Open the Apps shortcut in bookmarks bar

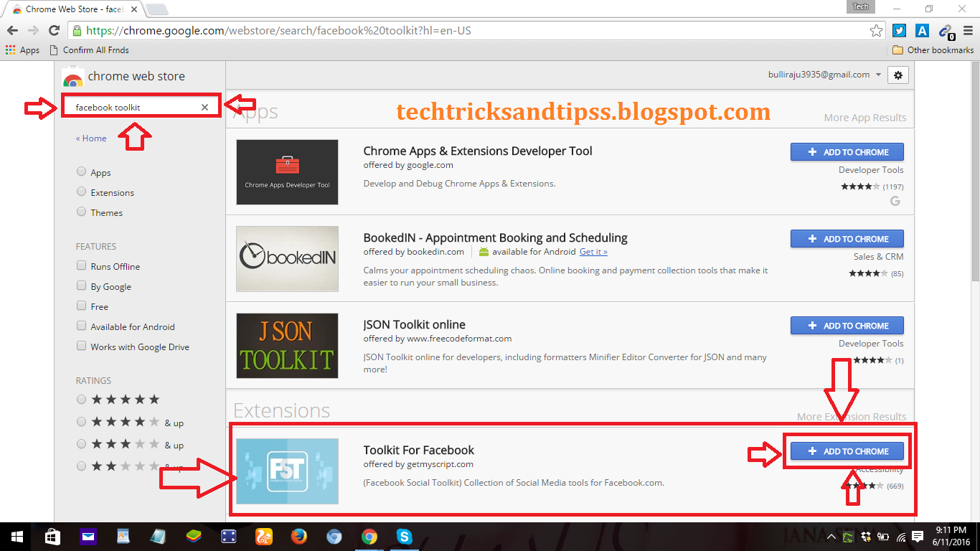pyautogui.click(x=22, y=50)
